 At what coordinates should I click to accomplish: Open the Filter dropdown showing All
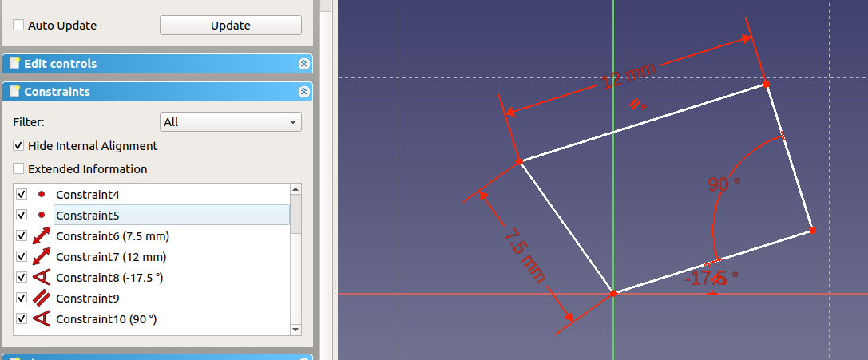(231, 122)
